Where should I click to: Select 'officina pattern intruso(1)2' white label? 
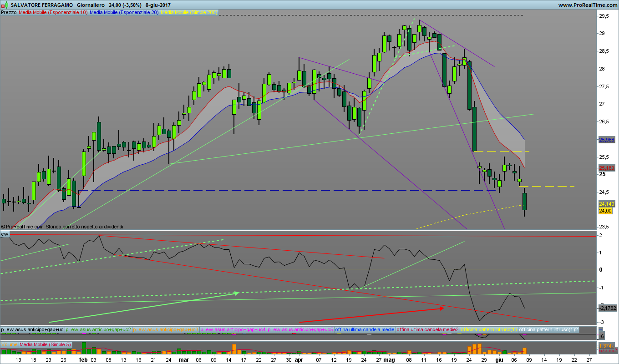pyautogui.click(x=549, y=329)
